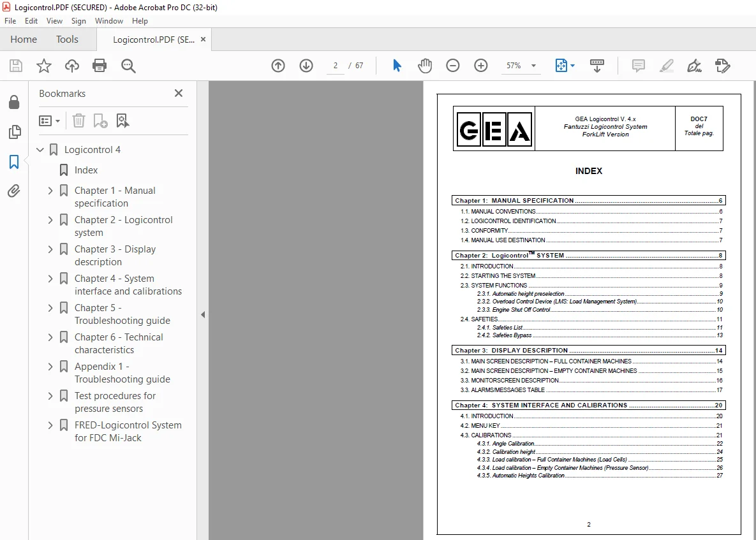Screen dimensions: 756x540
Task: Open the zoom percentage dropdown
Action: (x=534, y=66)
